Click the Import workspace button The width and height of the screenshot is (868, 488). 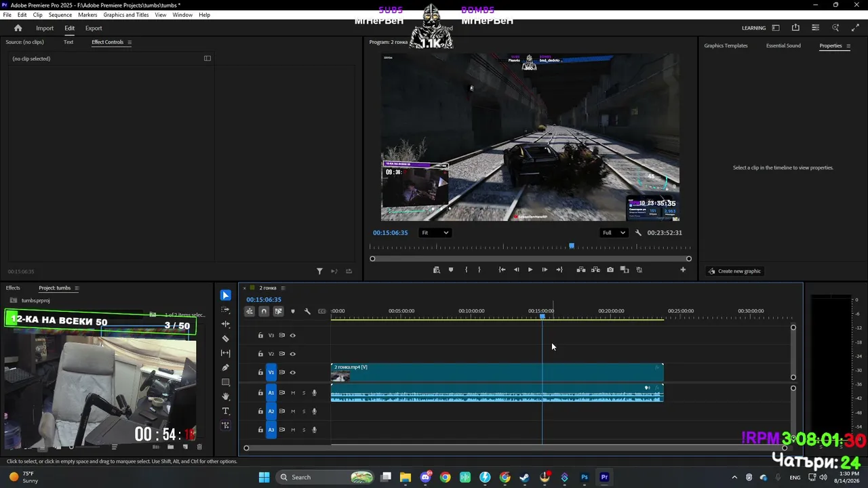pyautogui.click(x=45, y=28)
